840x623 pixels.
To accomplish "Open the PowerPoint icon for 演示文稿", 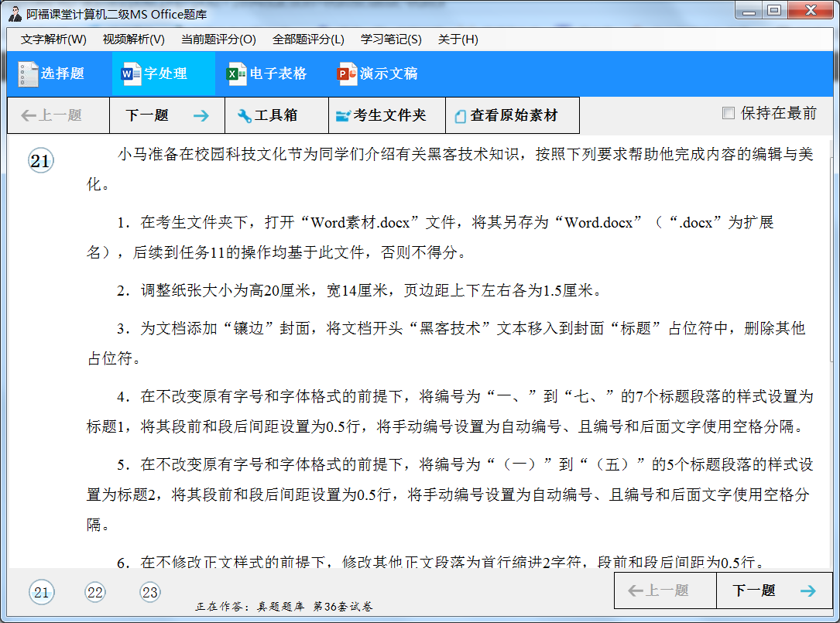I will 347,74.
